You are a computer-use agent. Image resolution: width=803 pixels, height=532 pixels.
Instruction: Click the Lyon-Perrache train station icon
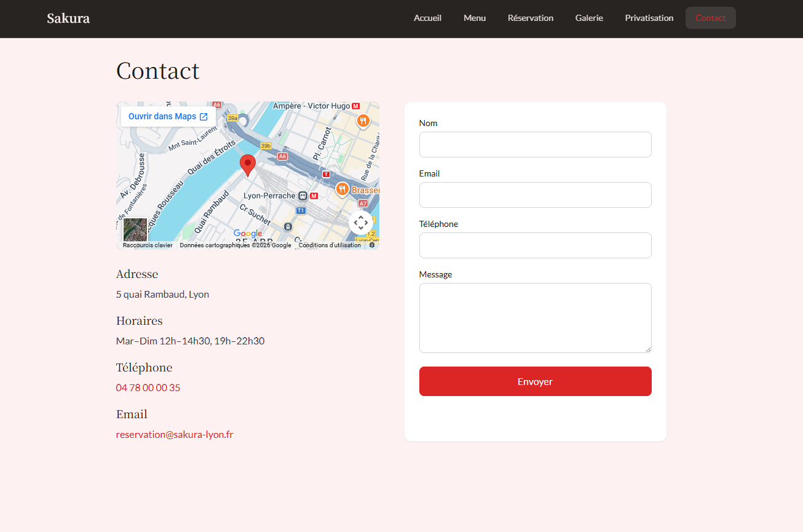(x=303, y=196)
